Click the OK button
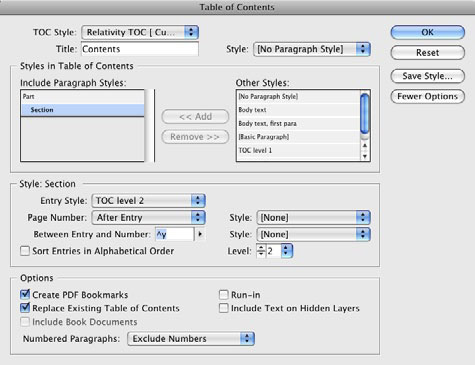The image size is (475, 365). (x=427, y=32)
